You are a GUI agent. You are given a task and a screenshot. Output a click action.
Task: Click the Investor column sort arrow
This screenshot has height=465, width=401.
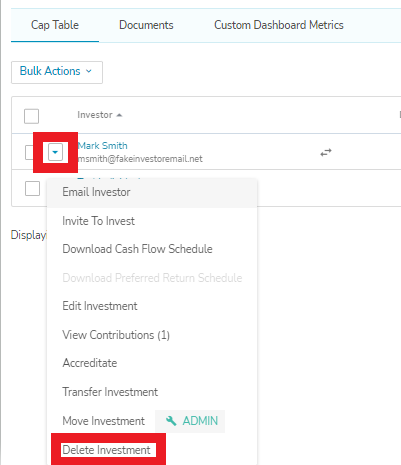(119, 115)
